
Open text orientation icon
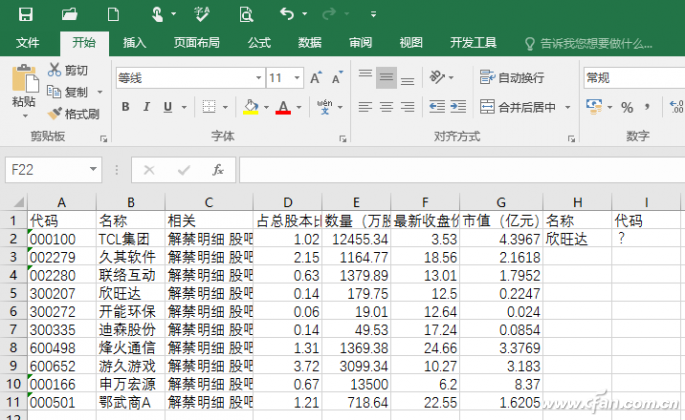[x=437, y=77]
